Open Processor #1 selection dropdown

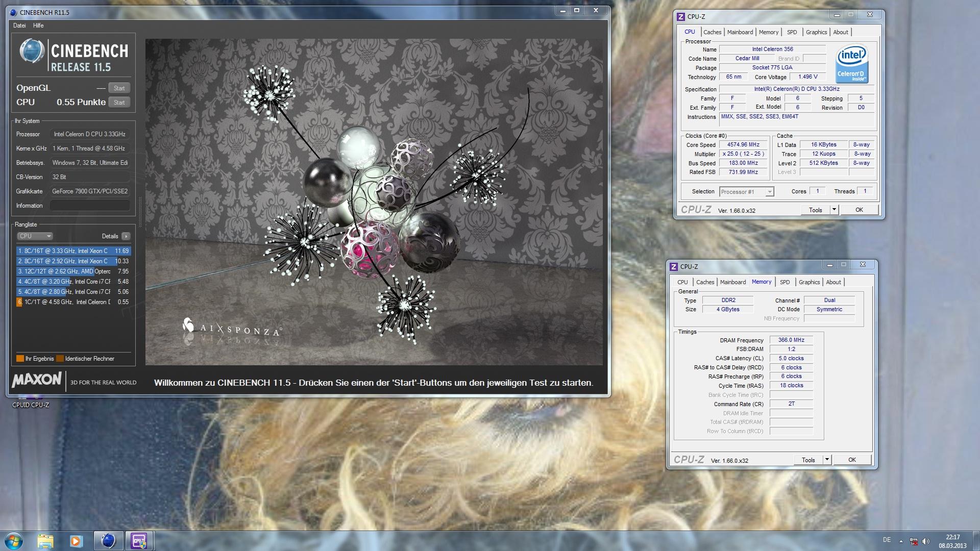(747, 192)
